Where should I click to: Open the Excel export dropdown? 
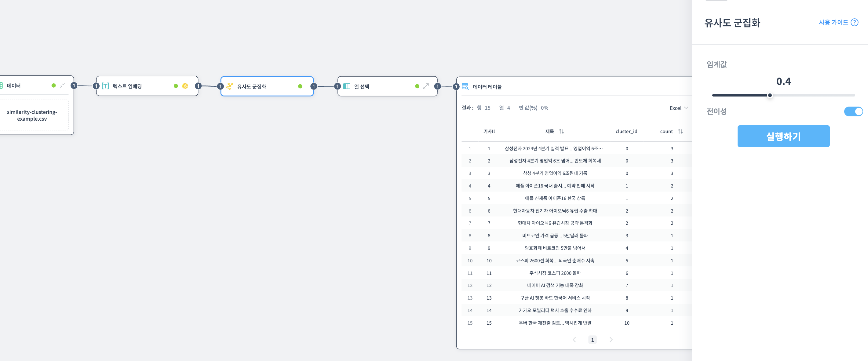678,108
